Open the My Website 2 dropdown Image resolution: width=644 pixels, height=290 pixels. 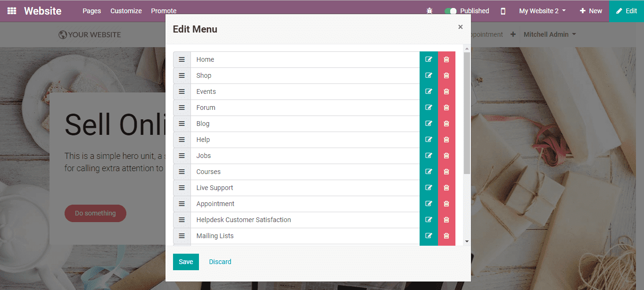pyautogui.click(x=542, y=11)
